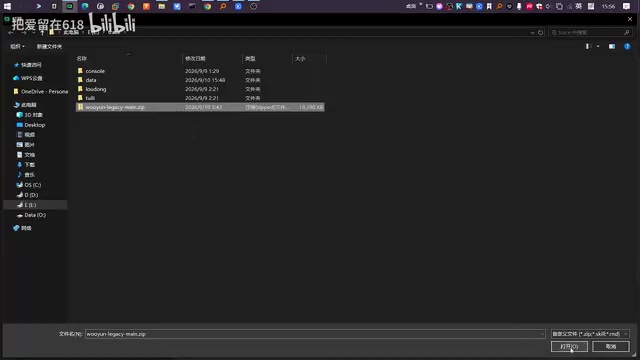Show the preview pane
Image resolution: width=640 pixels, height=360 pixels.
(x=612, y=47)
